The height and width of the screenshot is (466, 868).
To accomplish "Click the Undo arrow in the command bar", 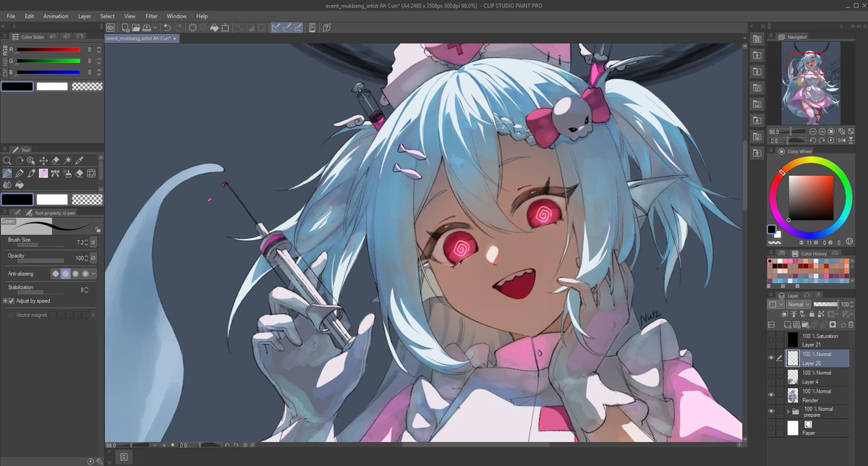I will click(x=167, y=27).
